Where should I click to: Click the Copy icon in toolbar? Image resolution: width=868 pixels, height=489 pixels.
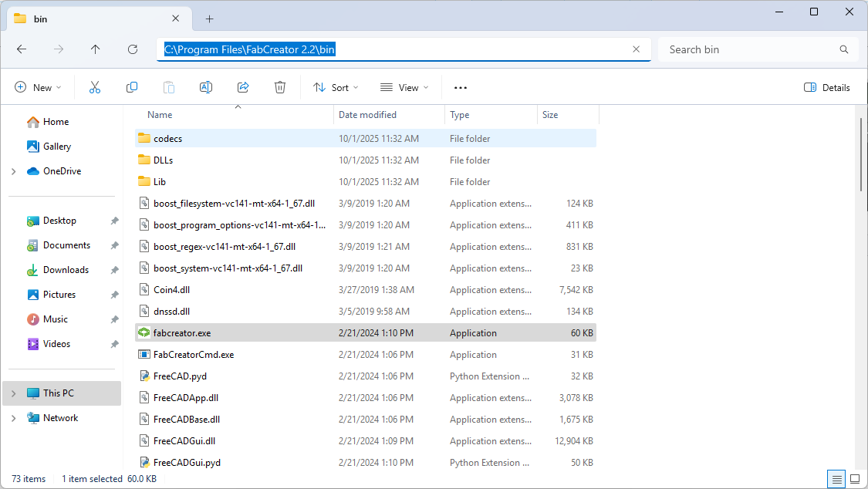click(132, 88)
